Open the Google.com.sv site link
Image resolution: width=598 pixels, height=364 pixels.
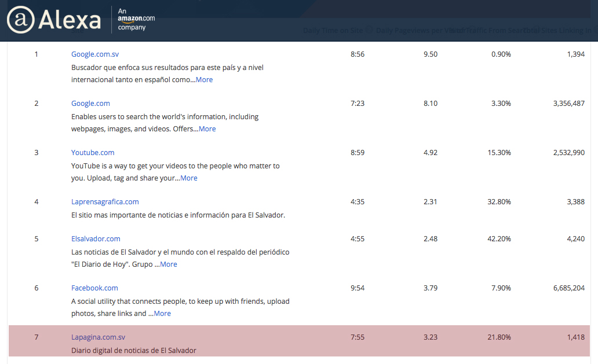[95, 54]
